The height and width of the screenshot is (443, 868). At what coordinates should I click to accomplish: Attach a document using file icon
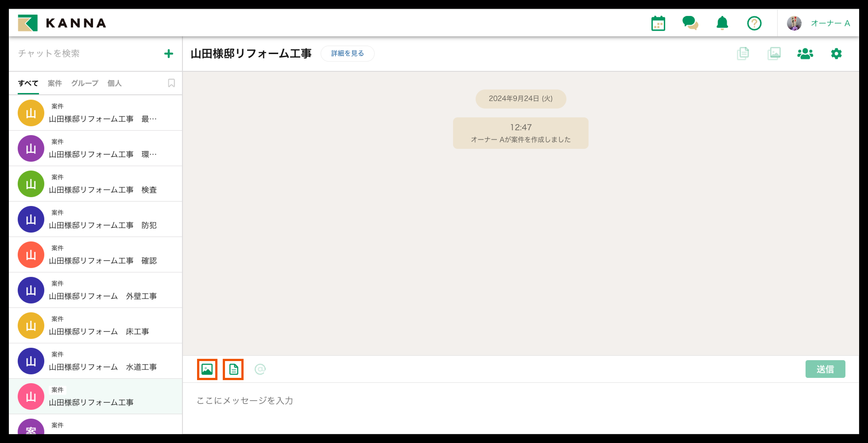233,369
